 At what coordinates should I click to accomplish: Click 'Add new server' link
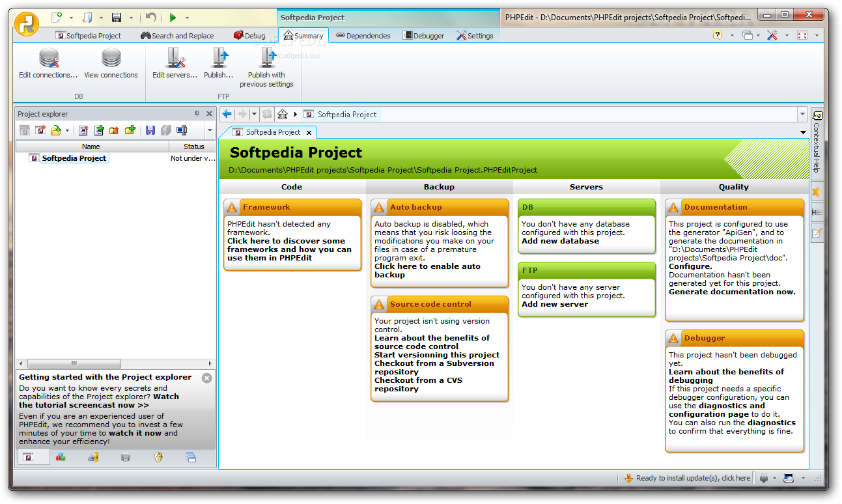(x=555, y=304)
